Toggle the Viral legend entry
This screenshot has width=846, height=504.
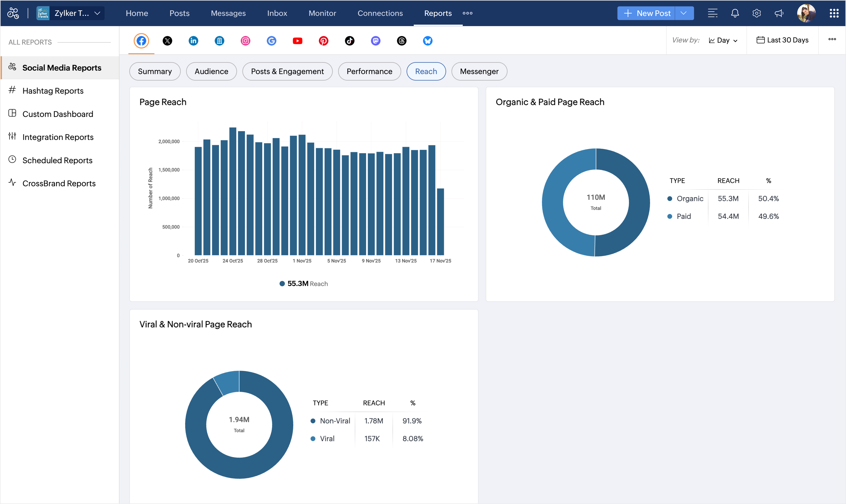pyautogui.click(x=327, y=439)
